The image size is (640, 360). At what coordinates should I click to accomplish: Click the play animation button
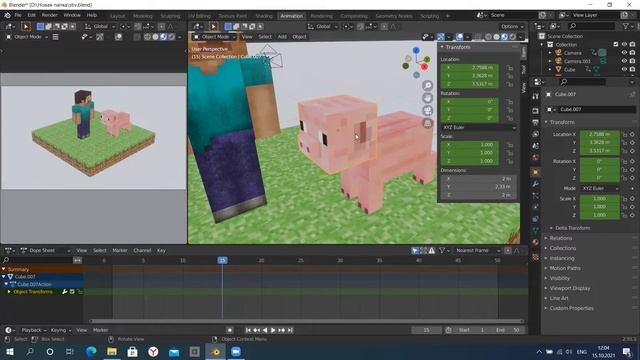(x=273, y=330)
